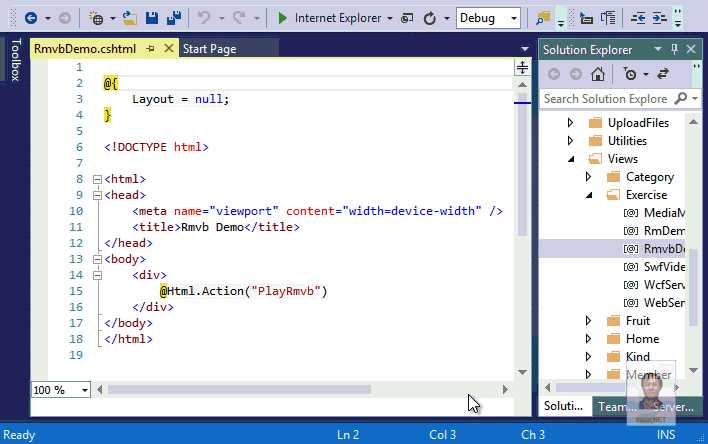Start debugging with the green play icon
The width and height of the screenshot is (708, 444).
coord(283,18)
